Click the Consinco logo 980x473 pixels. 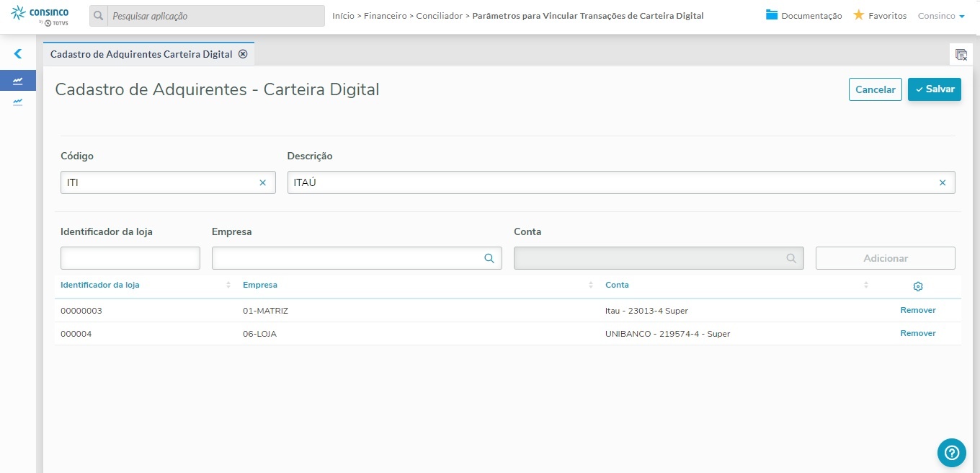(40, 15)
